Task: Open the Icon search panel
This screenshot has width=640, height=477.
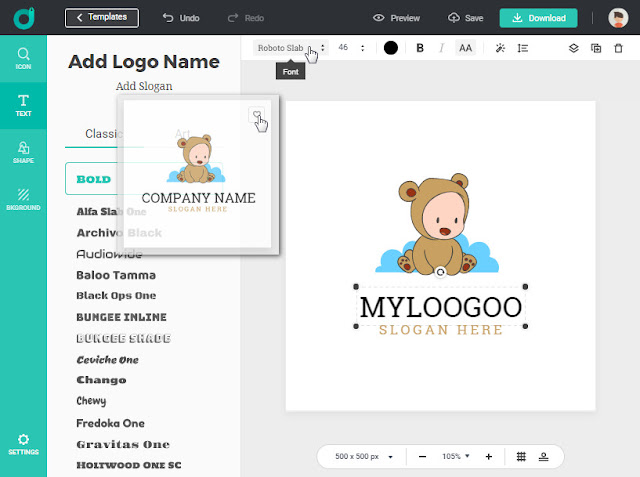Action: [x=23, y=58]
